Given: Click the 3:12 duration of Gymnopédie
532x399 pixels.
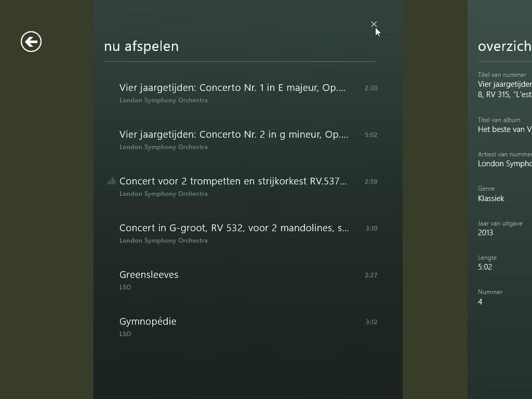Looking at the screenshot, I should (x=371, y=322).
